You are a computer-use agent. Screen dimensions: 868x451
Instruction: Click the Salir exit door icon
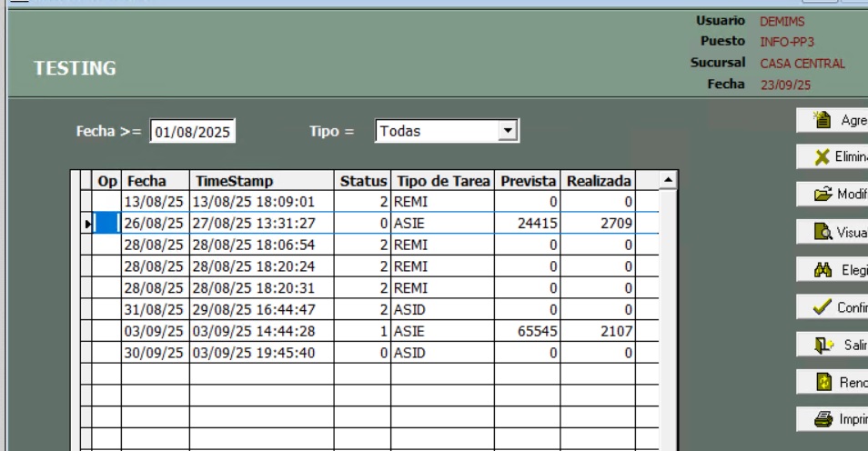click(818, 345)
